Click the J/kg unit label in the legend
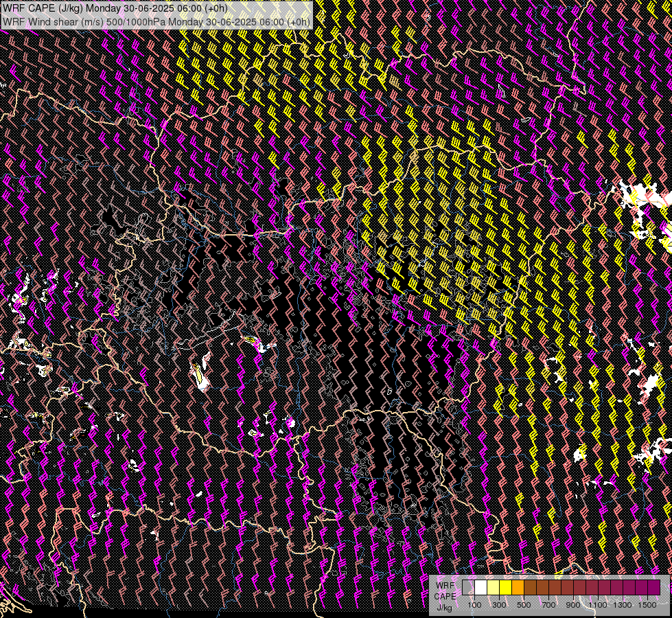Screen dimensions: 672x618 pyautogui.click(x=444, y=608)
